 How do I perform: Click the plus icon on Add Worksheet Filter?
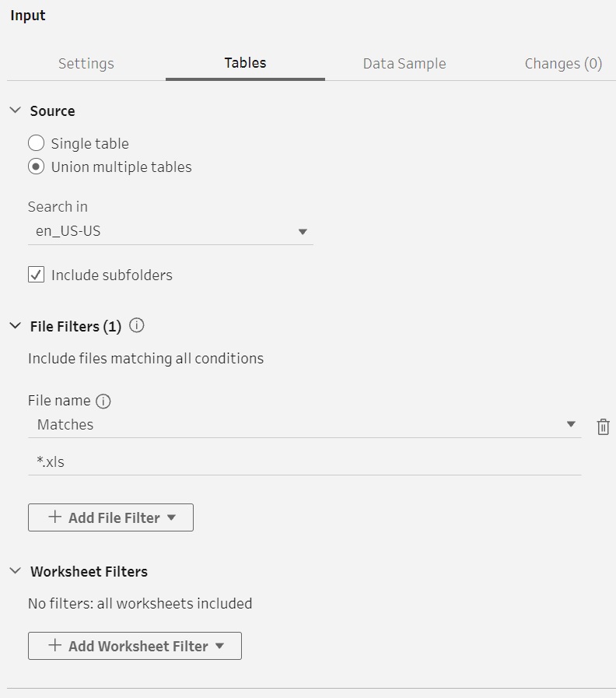pyautogui.click(x=54, y=645)
